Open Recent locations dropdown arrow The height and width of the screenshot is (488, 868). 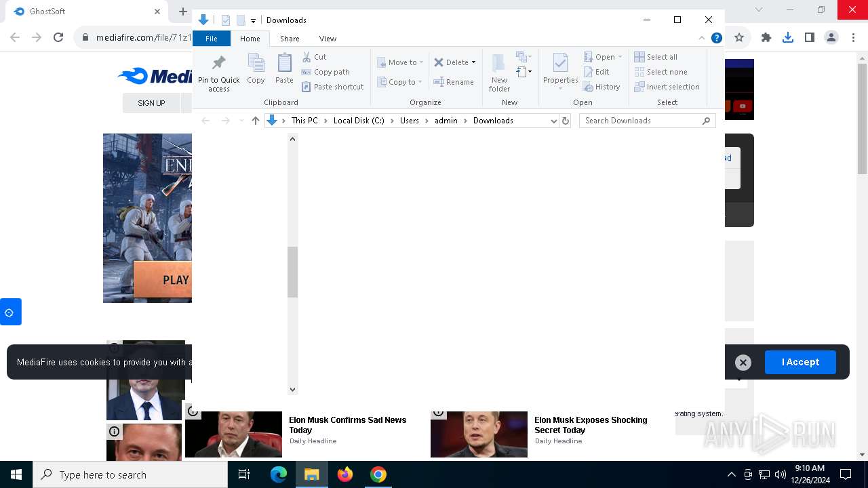click(241, 121)
